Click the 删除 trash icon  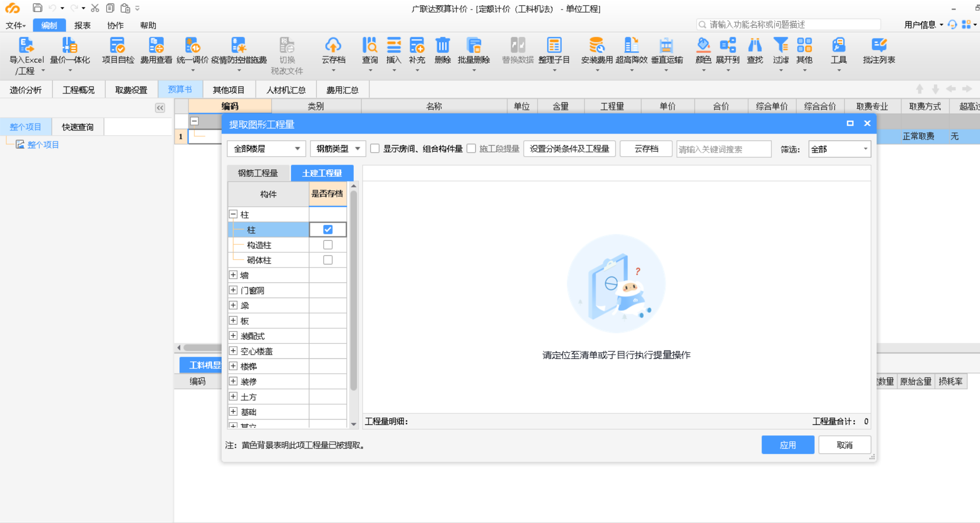click(442, 45)
